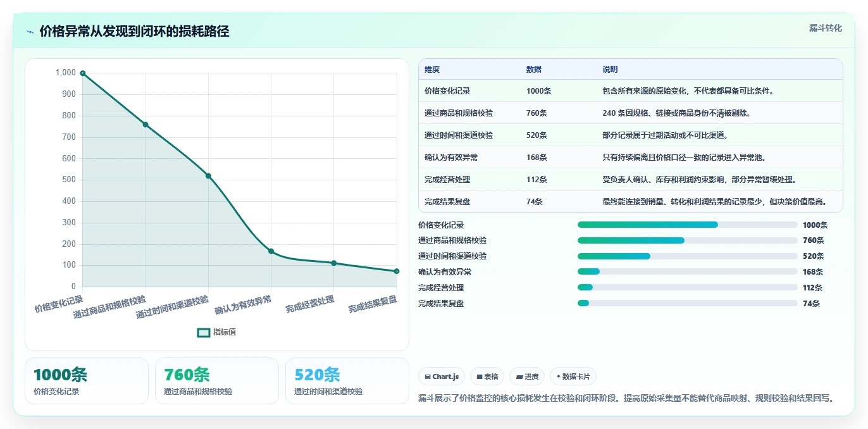Viewport: 868px width, 429px height.
Task: Click the chart point for 通过商品和规格校验
Action: point(146,125)
